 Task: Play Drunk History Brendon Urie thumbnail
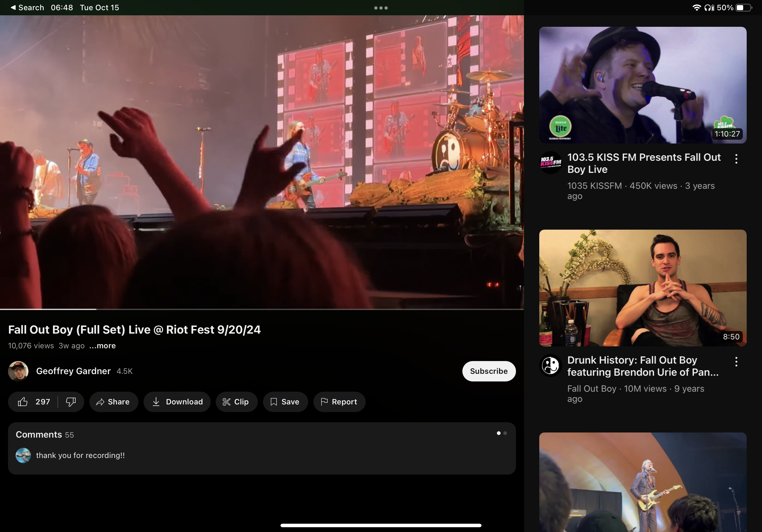[x=643, y=288]
